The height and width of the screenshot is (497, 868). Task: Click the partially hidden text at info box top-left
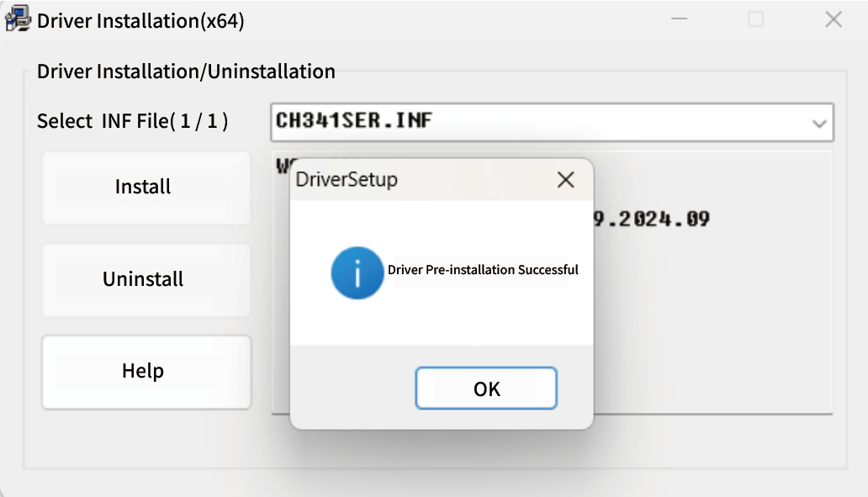pyautogui.click(x=283, y=162)
